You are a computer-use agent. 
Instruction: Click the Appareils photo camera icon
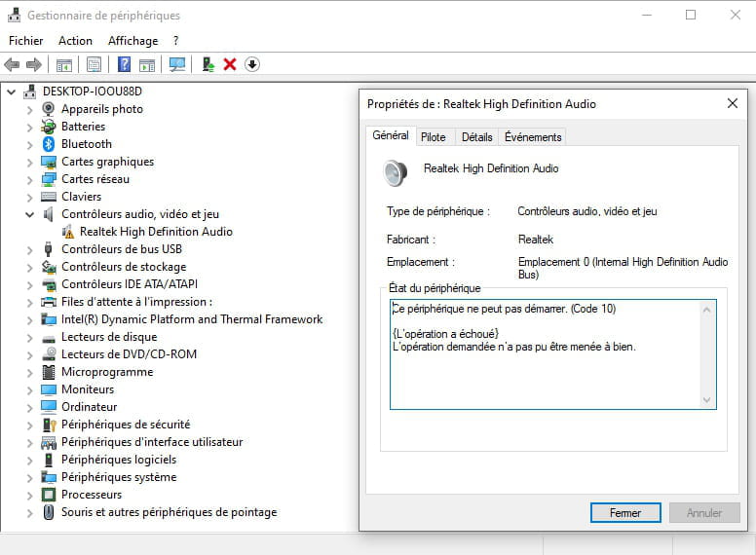pyautogui.click(x=48, y=109)
